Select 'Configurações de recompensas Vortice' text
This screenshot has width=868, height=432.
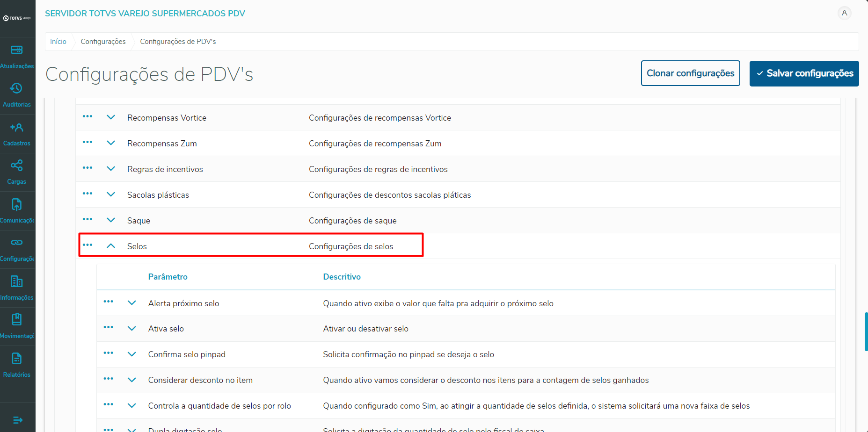point(380,118)
